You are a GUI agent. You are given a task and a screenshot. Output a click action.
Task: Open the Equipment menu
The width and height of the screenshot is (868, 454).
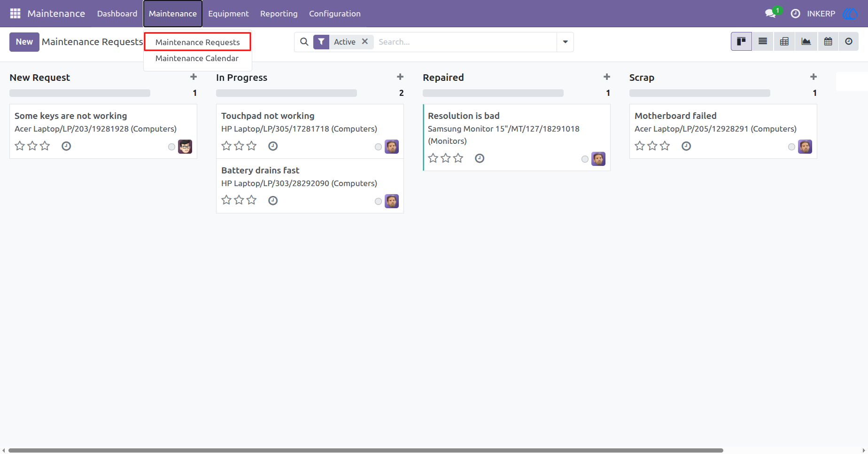coord(228,14)
